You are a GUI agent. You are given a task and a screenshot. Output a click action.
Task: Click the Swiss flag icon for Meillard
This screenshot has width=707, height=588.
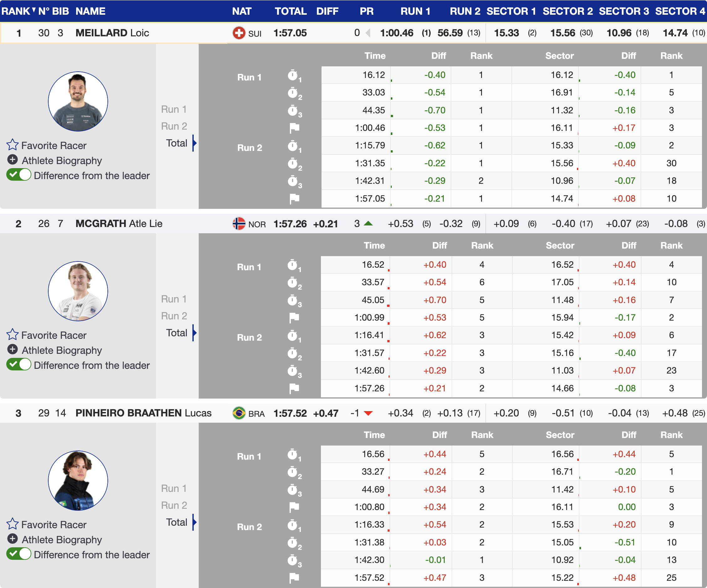pyautogui.click(x=239, y=33)
